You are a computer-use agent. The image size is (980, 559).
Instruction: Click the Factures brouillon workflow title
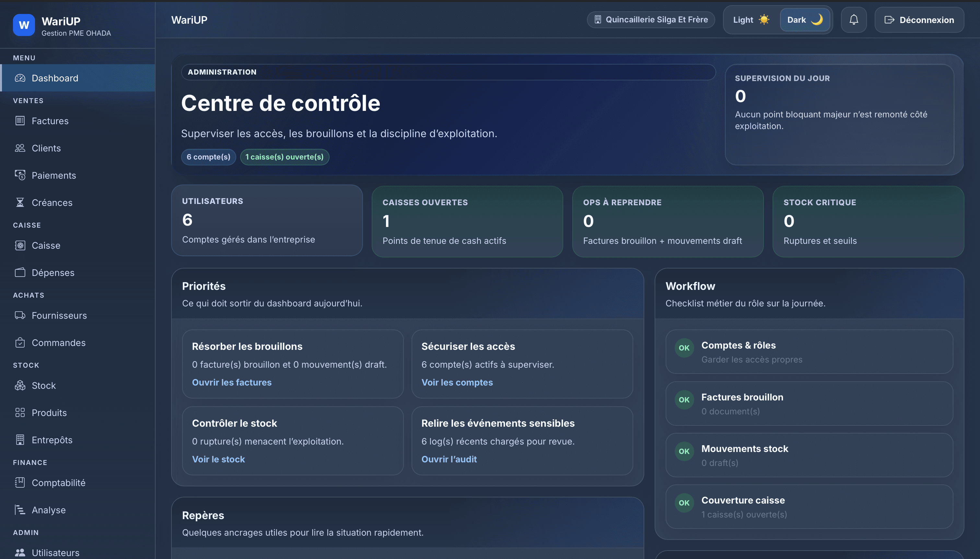coord(742,397)
